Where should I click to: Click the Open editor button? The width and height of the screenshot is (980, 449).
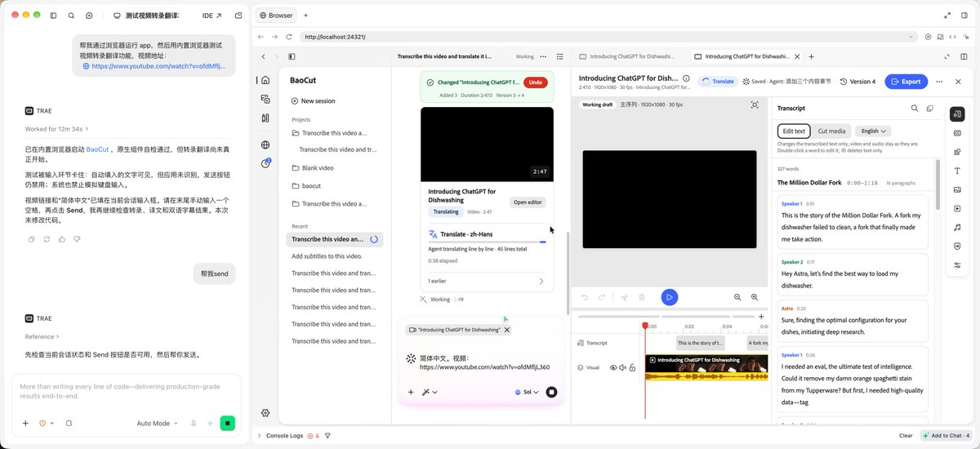coord(528,202)
